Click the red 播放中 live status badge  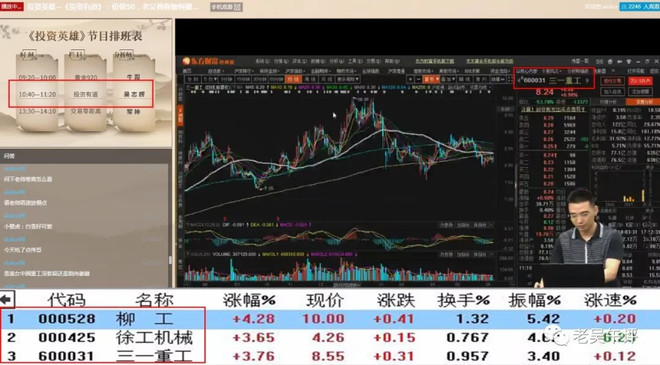pos(11,6)
